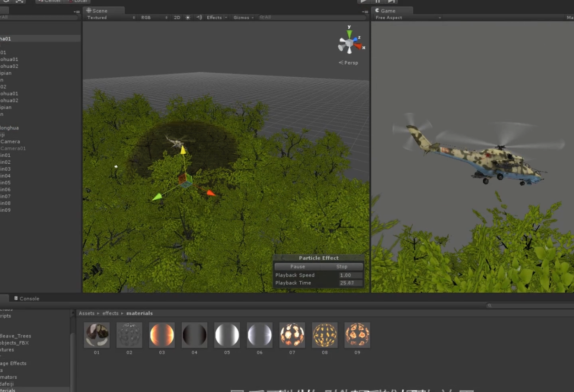Select orange material thumbnail 03
Viewport: 574px width, 392px height.
pyautogui.click(x=162, y=335)
